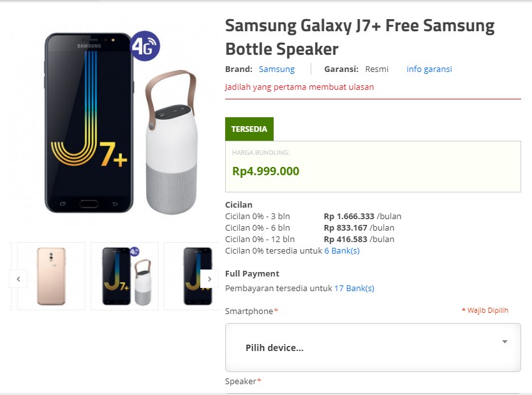This screenshot has height=395, width=532.
Task: Click Jadilah yang pertama membuat ulasan
Action: (x=299, y=87)
